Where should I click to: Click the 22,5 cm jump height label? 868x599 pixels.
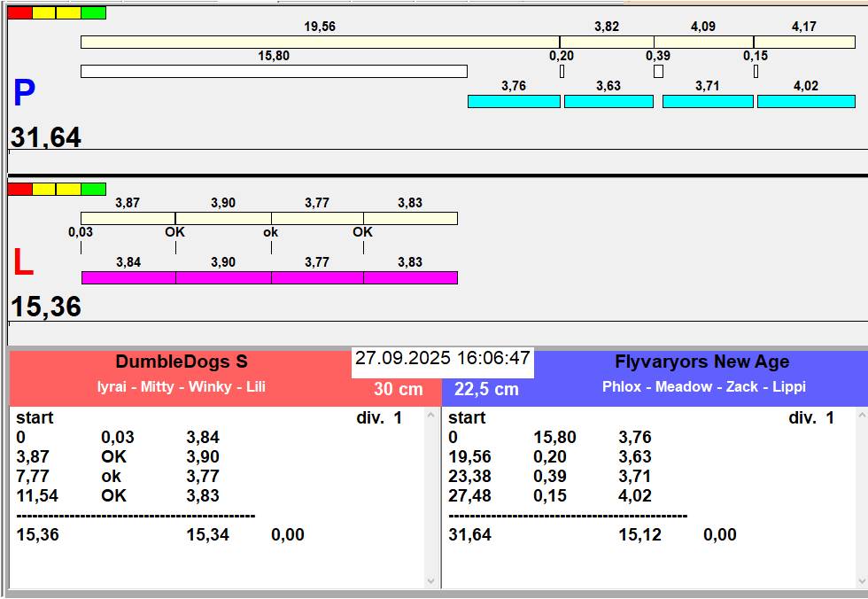(x=486, y=389)
